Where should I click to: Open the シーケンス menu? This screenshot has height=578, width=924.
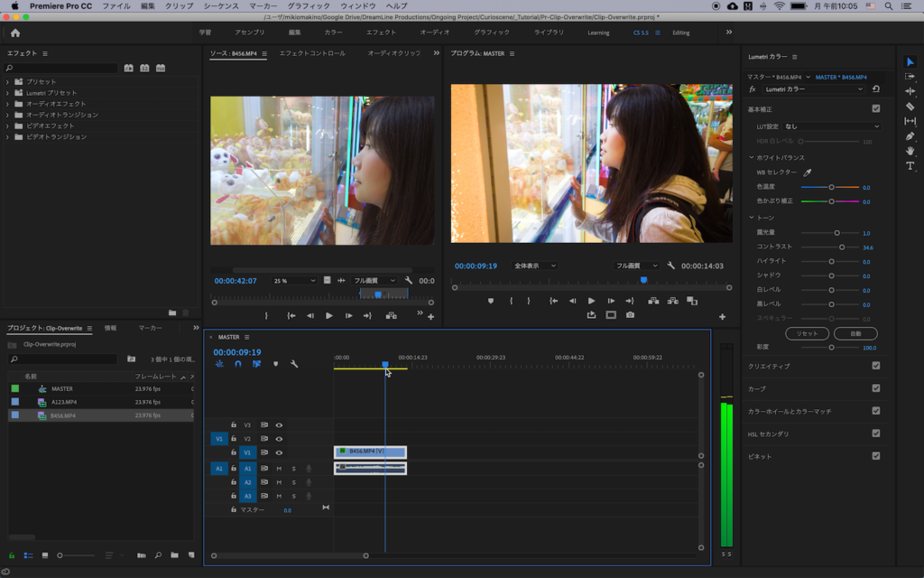tap(220, 6)
